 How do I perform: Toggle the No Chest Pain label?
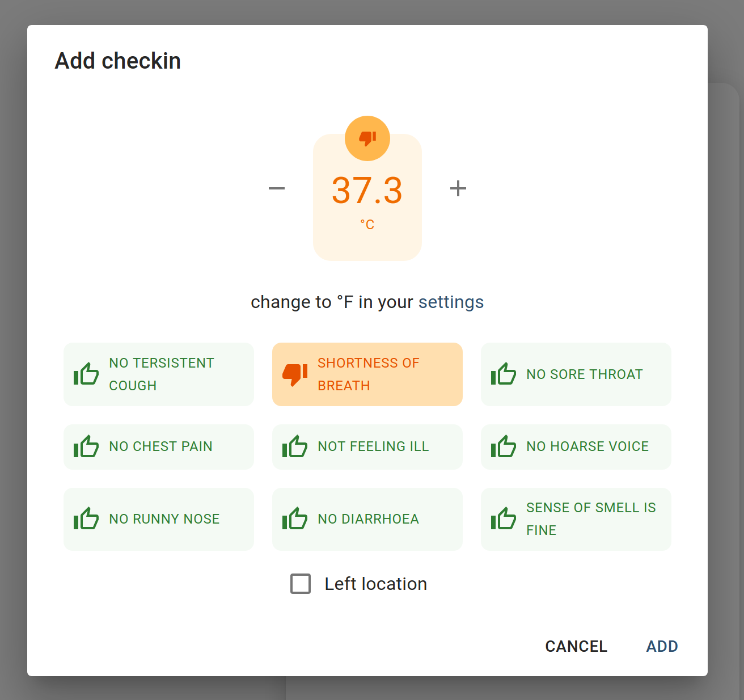pos(160,447)
